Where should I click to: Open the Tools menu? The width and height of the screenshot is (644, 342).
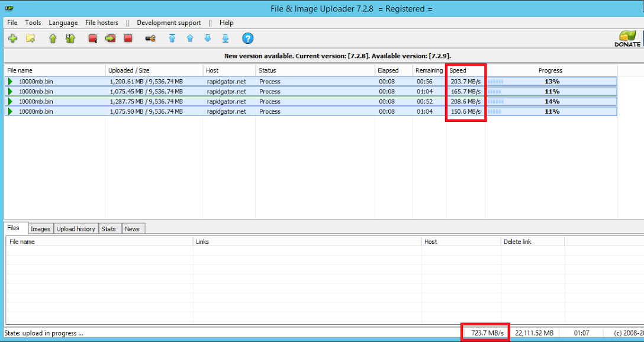[33, 22]
